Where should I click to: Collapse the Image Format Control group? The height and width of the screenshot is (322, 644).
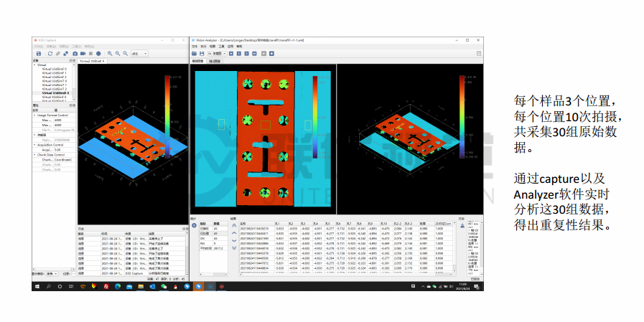coord(34,115)
